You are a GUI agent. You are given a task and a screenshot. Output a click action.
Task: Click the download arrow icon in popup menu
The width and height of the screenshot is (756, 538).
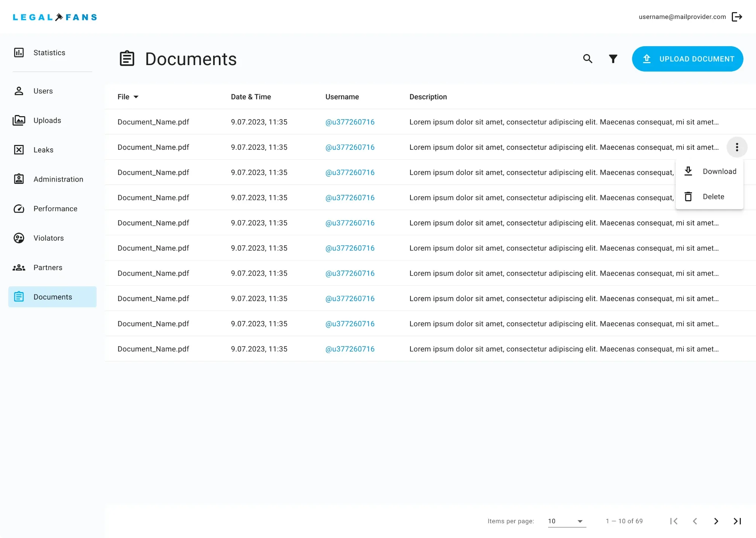688,171
